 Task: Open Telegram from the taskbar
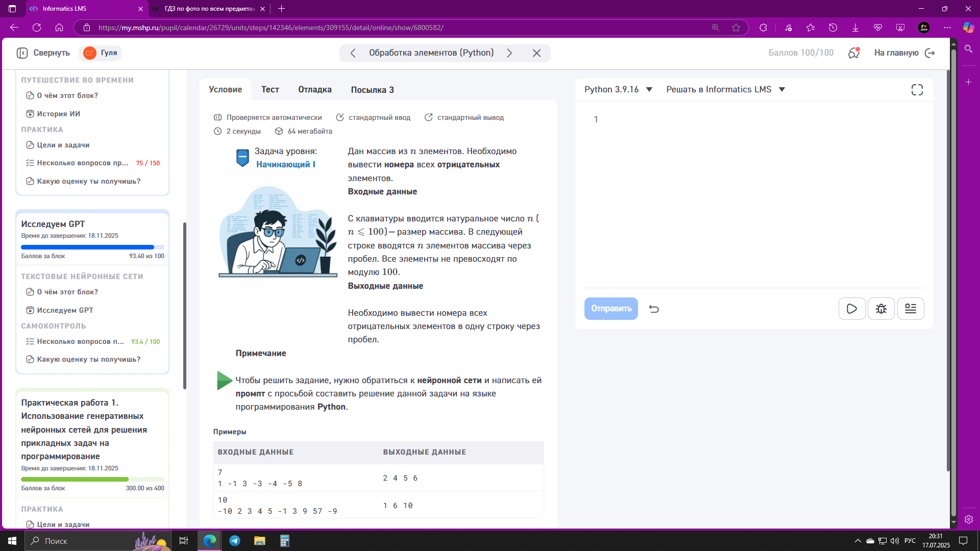pyautogui.click(x=234, y=541)
